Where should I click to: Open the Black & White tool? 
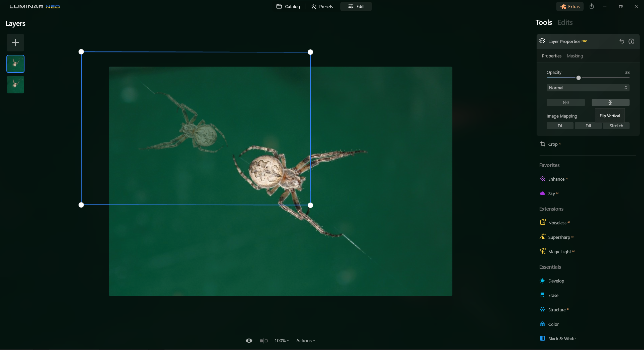[558, 339]
